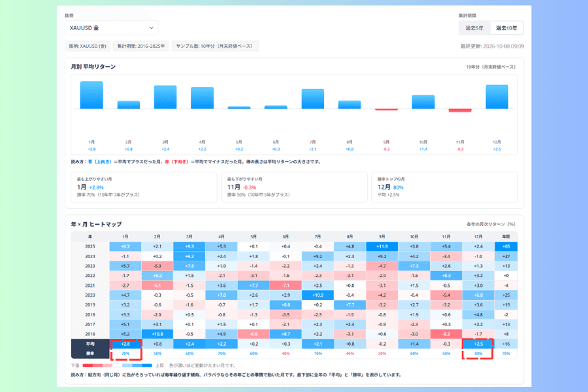The height and width of the screenshot is (392, 588).
Task: Open the XAUUSD 金 symbol dropdown
Action: pos(111,27)
